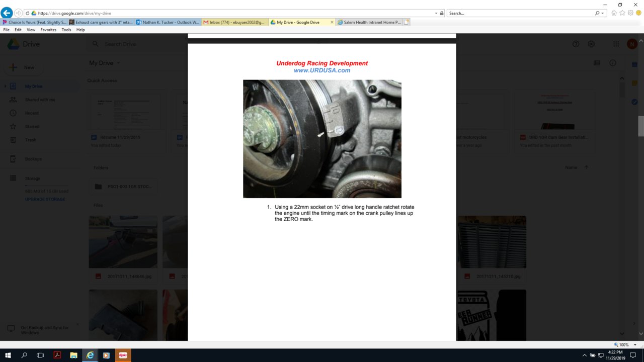This screenshot has width=644, height=362.
Task: Open Storage in the sidebar
Action: [x=33, y=178]
